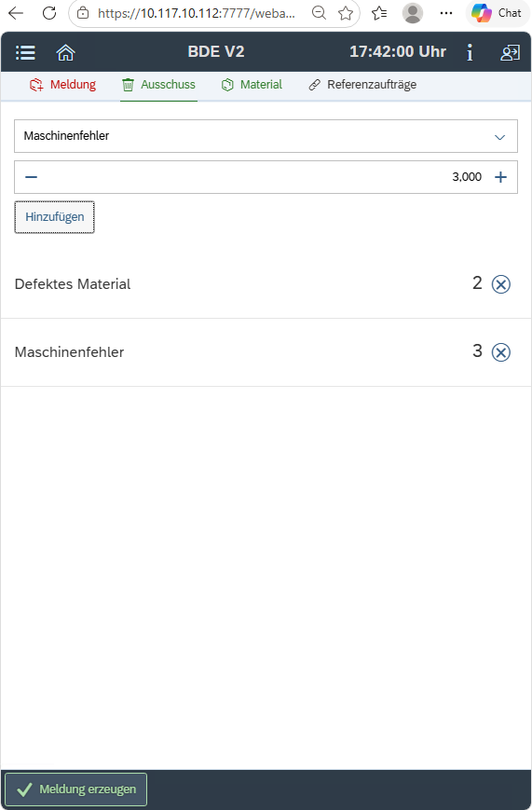Open the hamburger list menu icon
Viewport: 532px width, 810px height.
click(x=25, y=53)
